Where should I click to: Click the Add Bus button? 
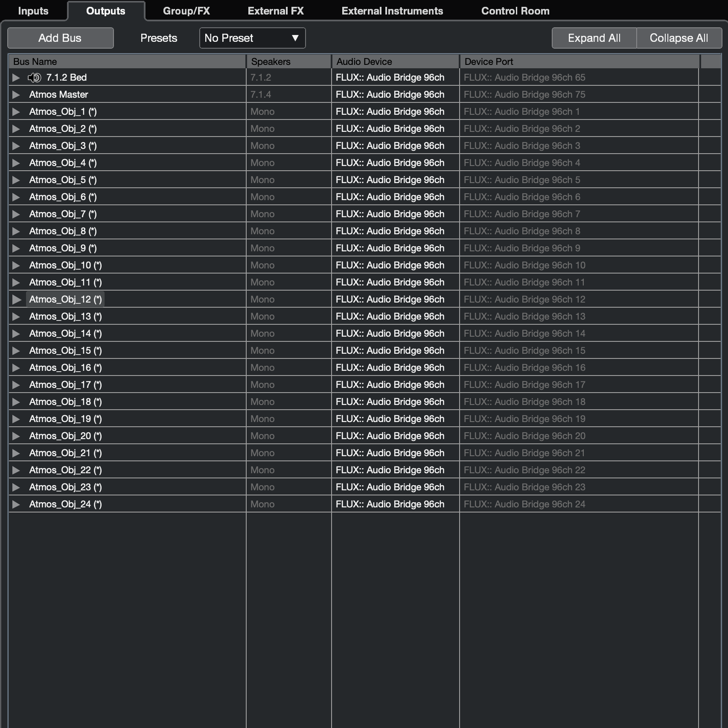(60, 38)
